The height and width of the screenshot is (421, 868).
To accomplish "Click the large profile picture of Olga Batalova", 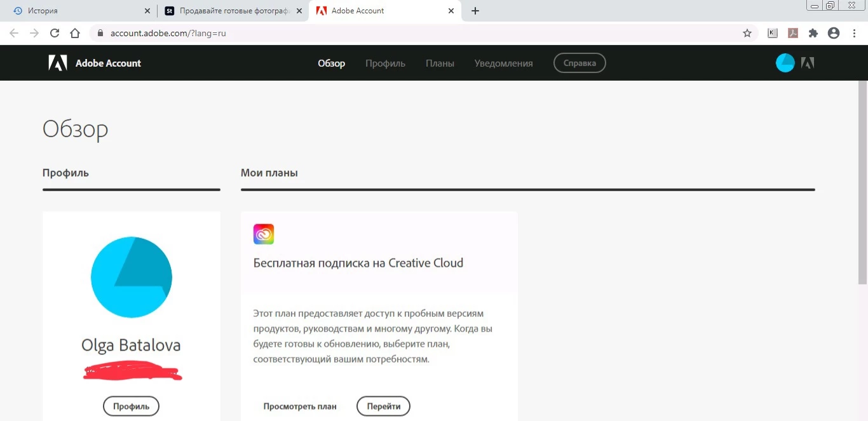I will pos(132,277).
